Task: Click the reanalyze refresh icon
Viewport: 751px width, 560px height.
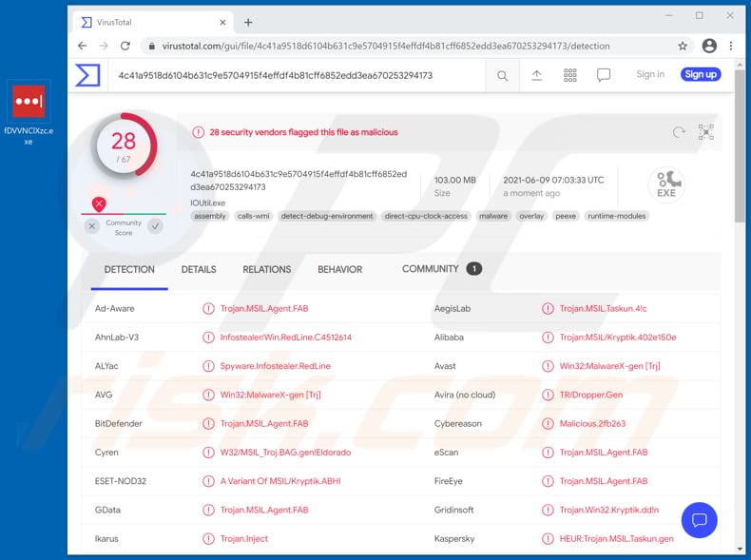Action: pos(679,132)
